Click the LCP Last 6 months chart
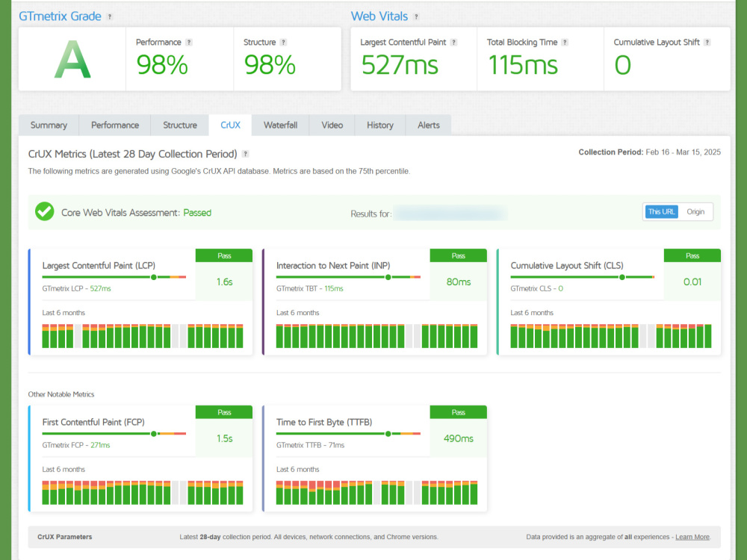This screenshot has height=560, width=747. pos(143,336)
